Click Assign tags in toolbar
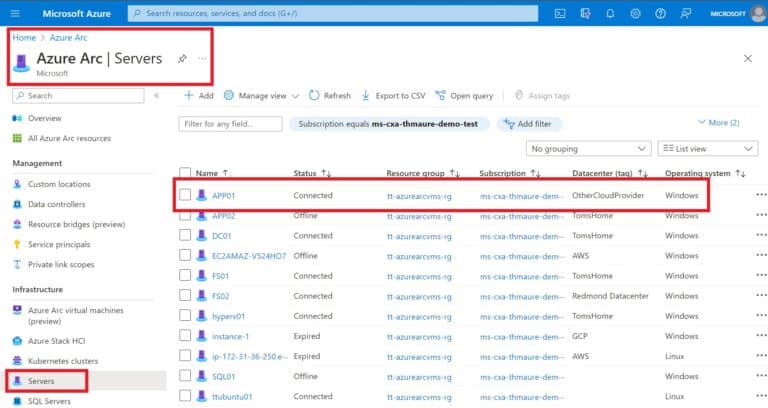 pos(542,96)
